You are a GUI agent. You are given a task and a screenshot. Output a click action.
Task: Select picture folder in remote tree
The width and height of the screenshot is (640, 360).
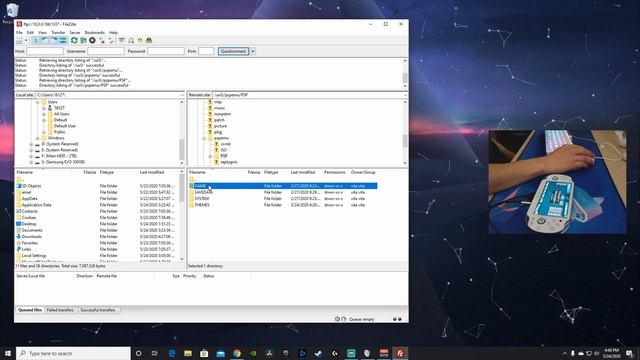[220, 126]
